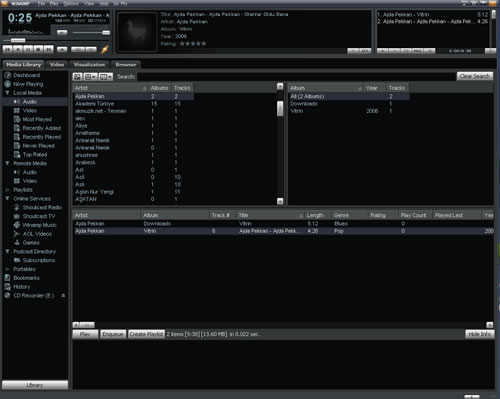Open the Options menu
Viewport: 500px width, 399px height.
(71, 4)
